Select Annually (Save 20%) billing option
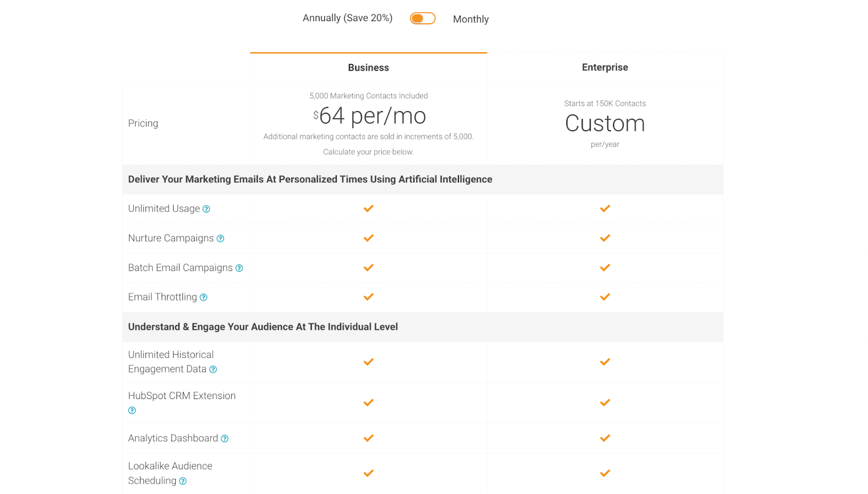The height and width of the screenshot is (494, 868). tap(347, 18)
